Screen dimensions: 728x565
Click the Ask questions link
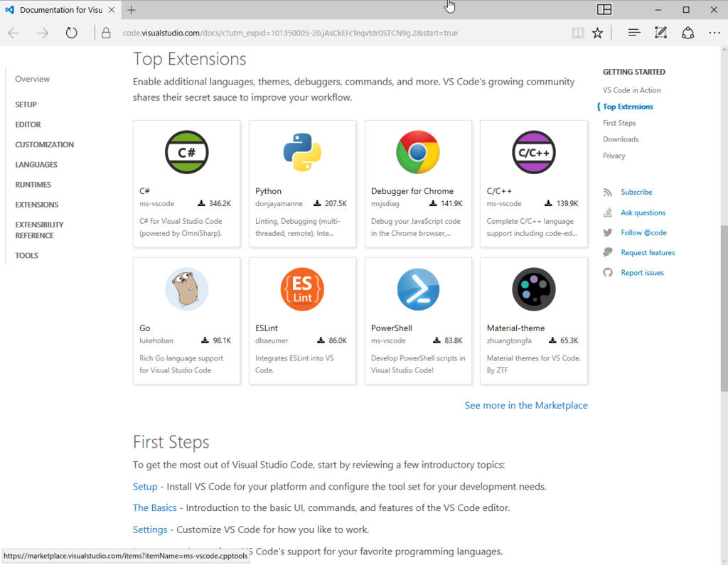point(643,212)
